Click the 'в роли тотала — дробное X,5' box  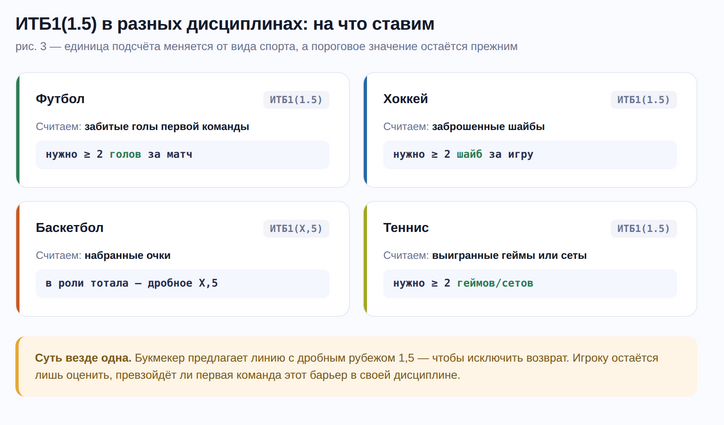click(x=182, y=284)
